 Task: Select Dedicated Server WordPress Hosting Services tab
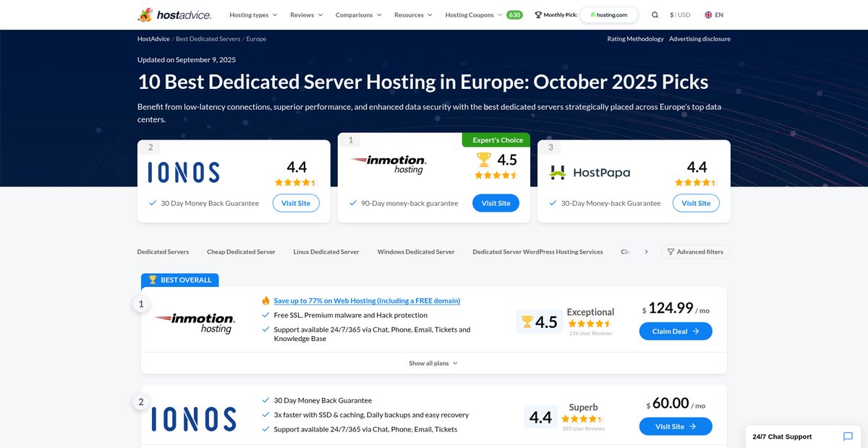537,251
